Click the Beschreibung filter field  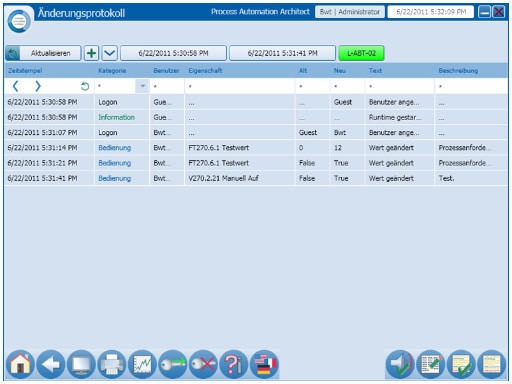coord(471,86)
